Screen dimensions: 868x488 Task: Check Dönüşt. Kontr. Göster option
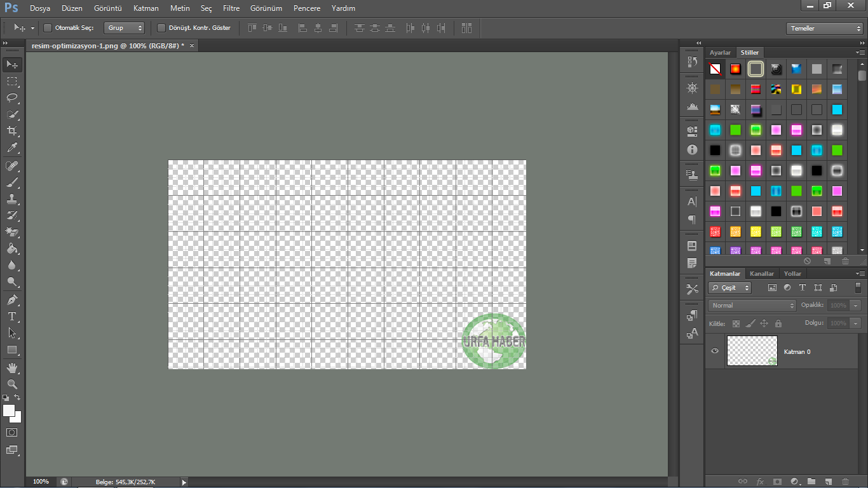[x=161, y=28]
